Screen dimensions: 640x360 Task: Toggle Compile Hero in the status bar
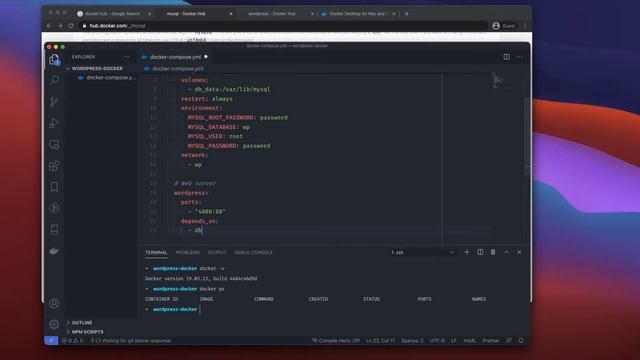point(336,340)
